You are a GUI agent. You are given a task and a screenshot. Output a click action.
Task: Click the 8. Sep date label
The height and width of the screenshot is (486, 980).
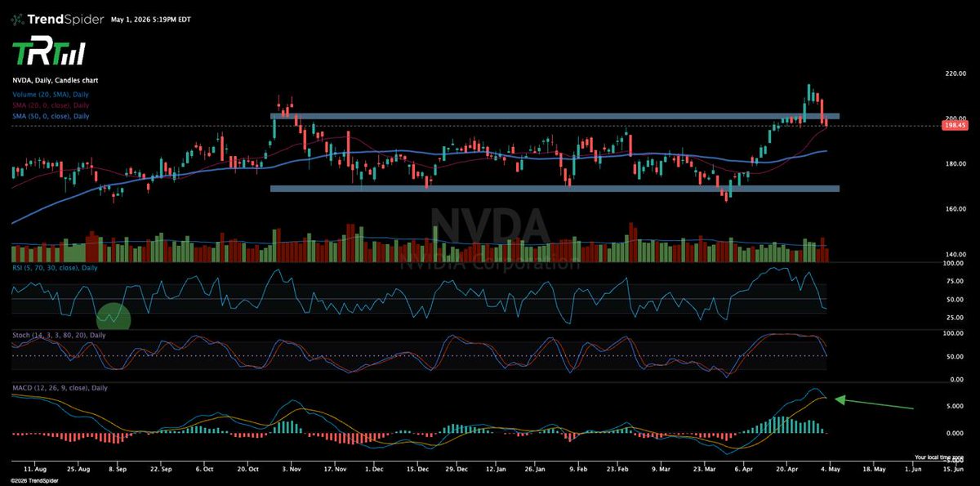point(117,471)
